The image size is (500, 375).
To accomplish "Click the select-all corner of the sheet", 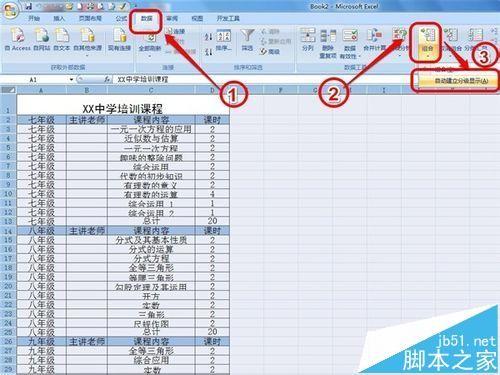I will (x=8, y=90).
